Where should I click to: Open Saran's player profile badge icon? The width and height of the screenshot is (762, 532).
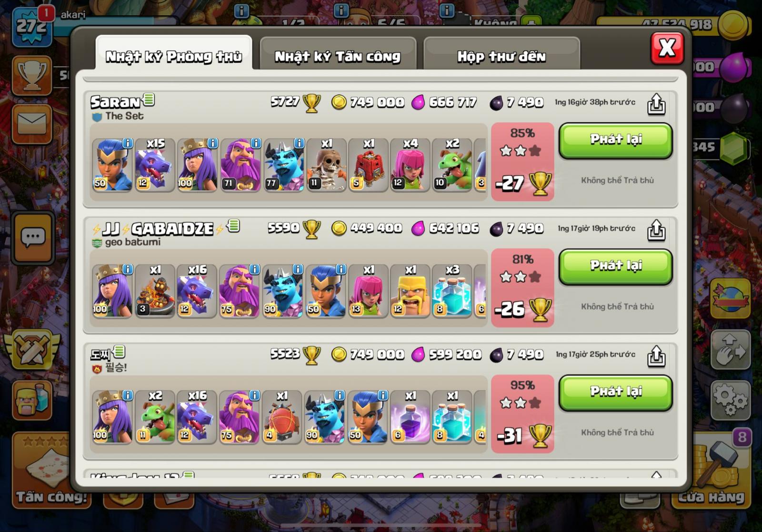149,99
